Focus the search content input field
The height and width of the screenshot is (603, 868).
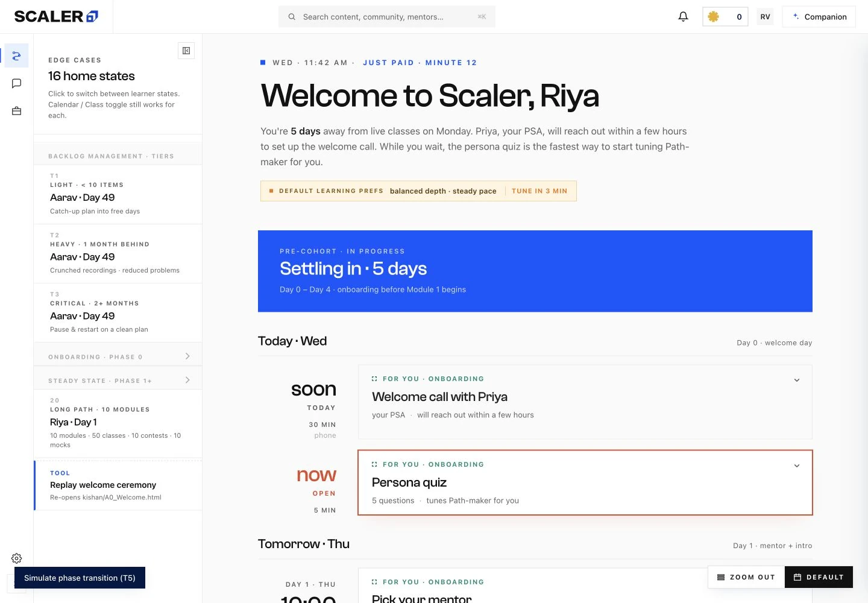pos(387,17)
